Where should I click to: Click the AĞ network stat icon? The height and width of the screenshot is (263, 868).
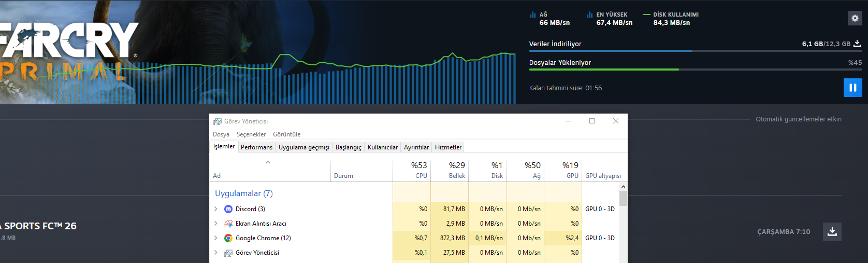coord(533,15)
